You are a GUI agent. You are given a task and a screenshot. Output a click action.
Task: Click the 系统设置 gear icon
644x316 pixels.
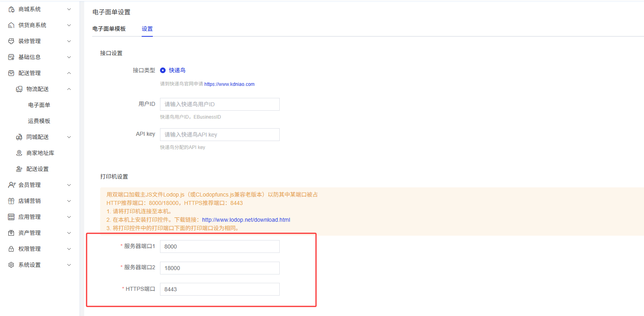click(11, 265)
